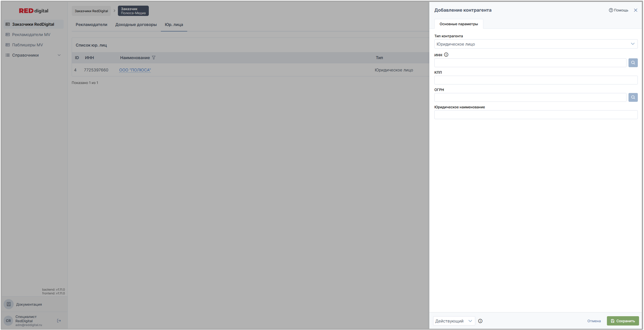This screenshot has height=330, width=644.
Task: Click info icon next to Действующий status
Action: point(480,321)
